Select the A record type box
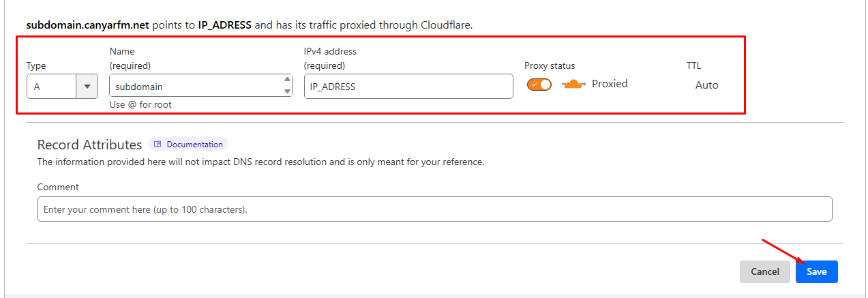868x298 pixels. [x=53, y=87]
